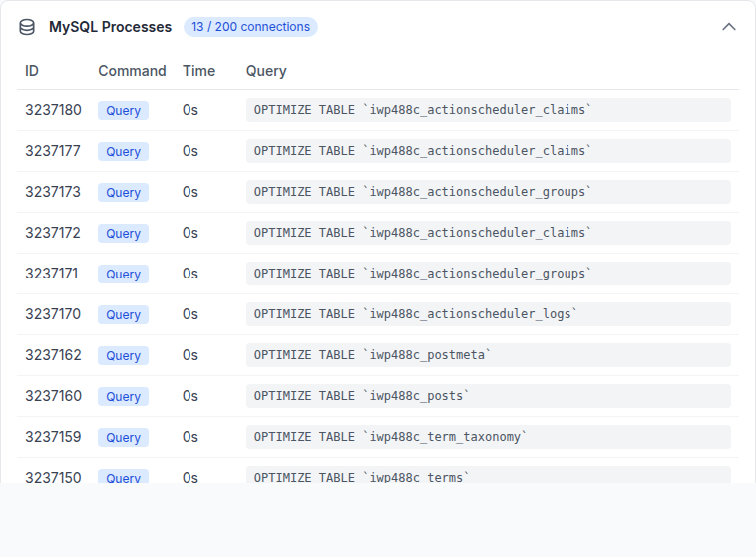Viewport: 756px width, 557px height.
Task: Click the 0s time of process 3237180
Action: (x=190, y=110)
